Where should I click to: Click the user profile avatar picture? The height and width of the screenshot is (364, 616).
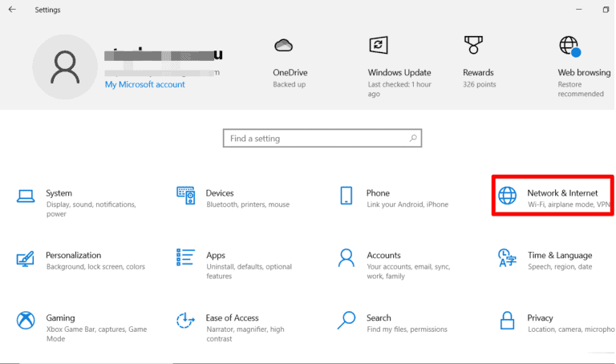coord(63,67)
